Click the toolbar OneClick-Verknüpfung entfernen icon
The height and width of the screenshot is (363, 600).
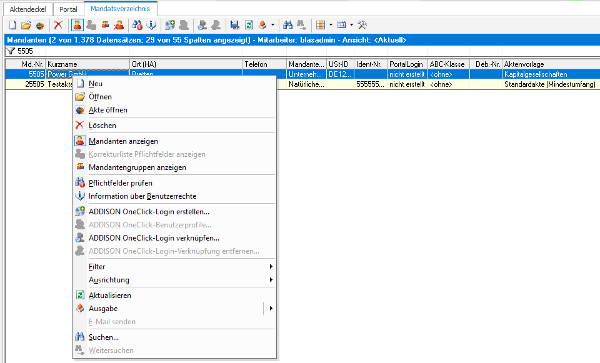216,25
